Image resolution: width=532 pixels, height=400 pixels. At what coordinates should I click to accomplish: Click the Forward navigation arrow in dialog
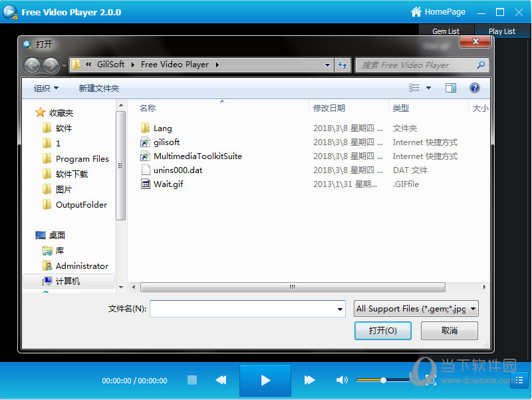pyautogui.click(x=51, y=65)
